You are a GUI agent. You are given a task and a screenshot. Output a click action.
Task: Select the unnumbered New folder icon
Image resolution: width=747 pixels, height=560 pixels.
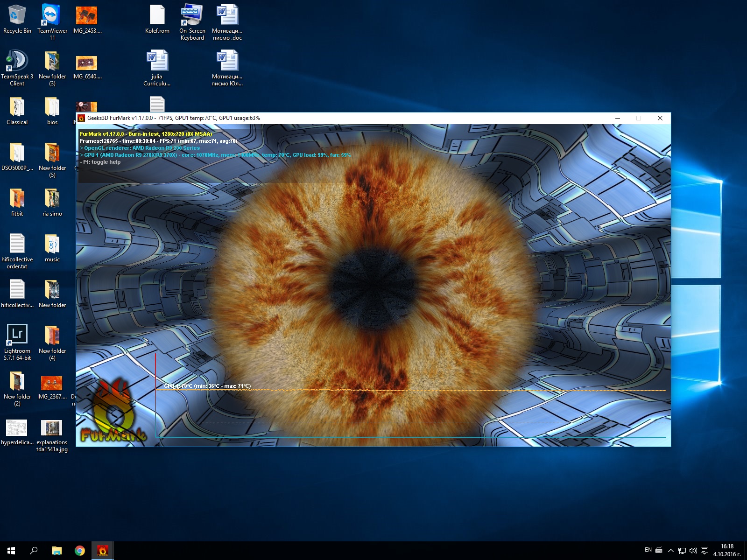(52, 293)
